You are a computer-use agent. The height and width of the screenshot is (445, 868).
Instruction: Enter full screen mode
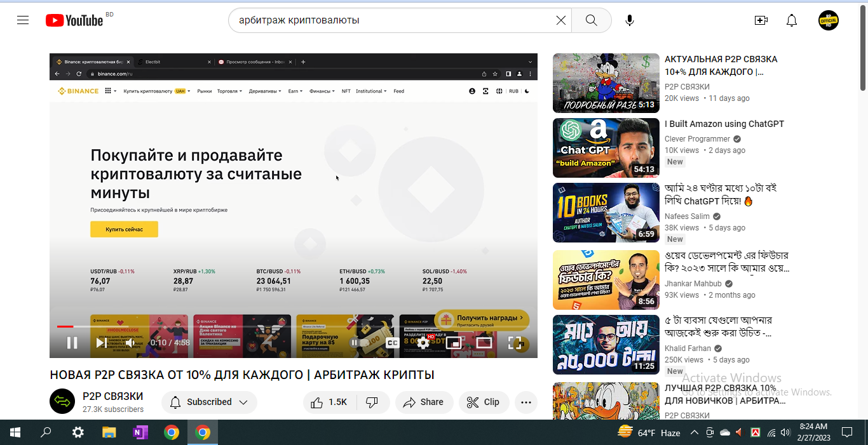pos(515,343)
